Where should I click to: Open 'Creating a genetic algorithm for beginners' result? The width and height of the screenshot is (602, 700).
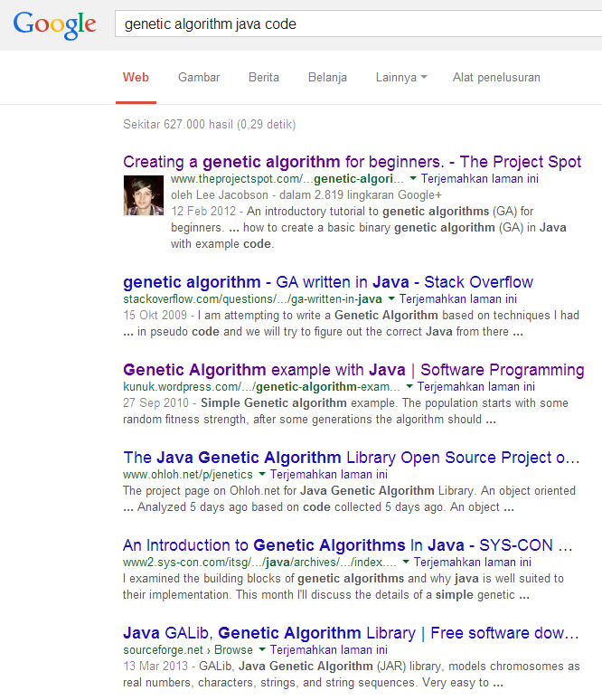pyautogui.click(x=352, y=162)
